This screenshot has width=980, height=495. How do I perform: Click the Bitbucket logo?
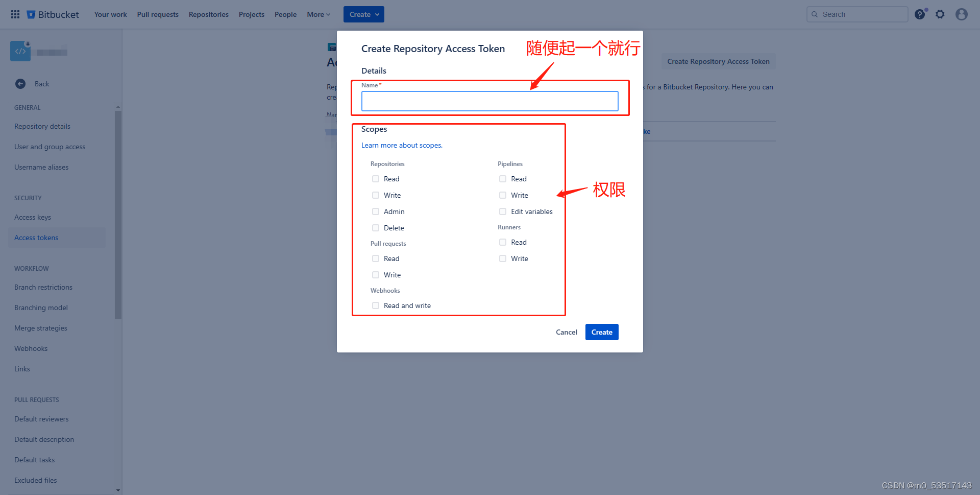tap(53, 14)
